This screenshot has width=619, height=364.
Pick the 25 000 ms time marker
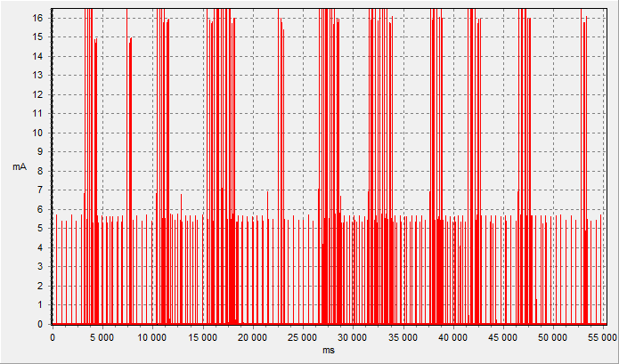pos(303,337)
